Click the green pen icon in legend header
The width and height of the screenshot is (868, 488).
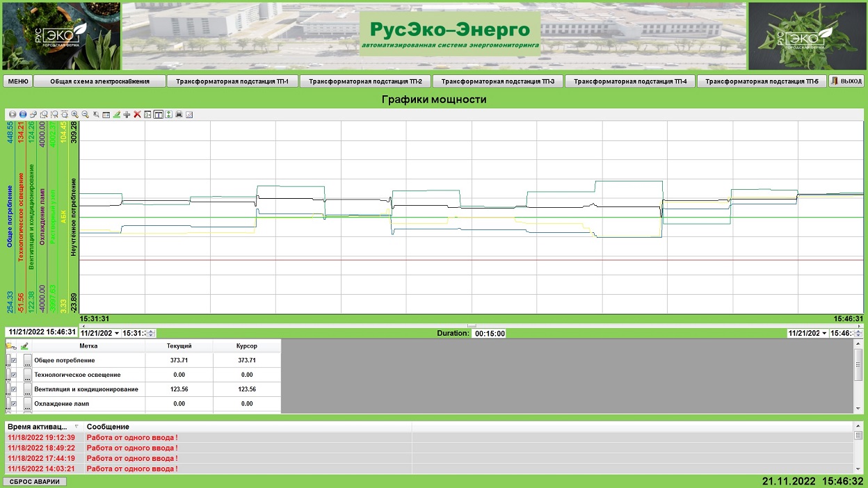pyautogui.click(x=24, y=345)
